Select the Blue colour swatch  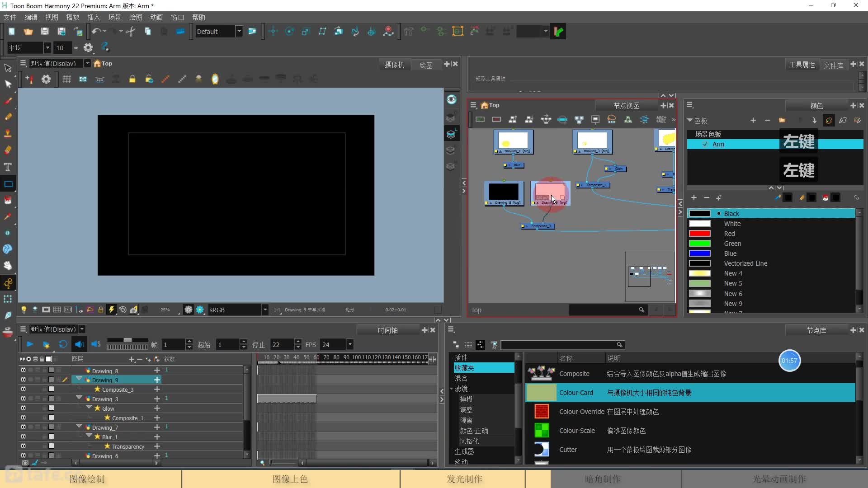pos(699,253)
